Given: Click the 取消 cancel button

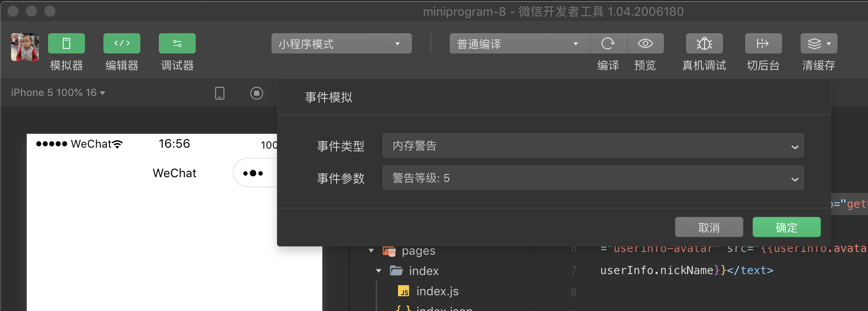Looking at the screenshot, I should [709, 227].
